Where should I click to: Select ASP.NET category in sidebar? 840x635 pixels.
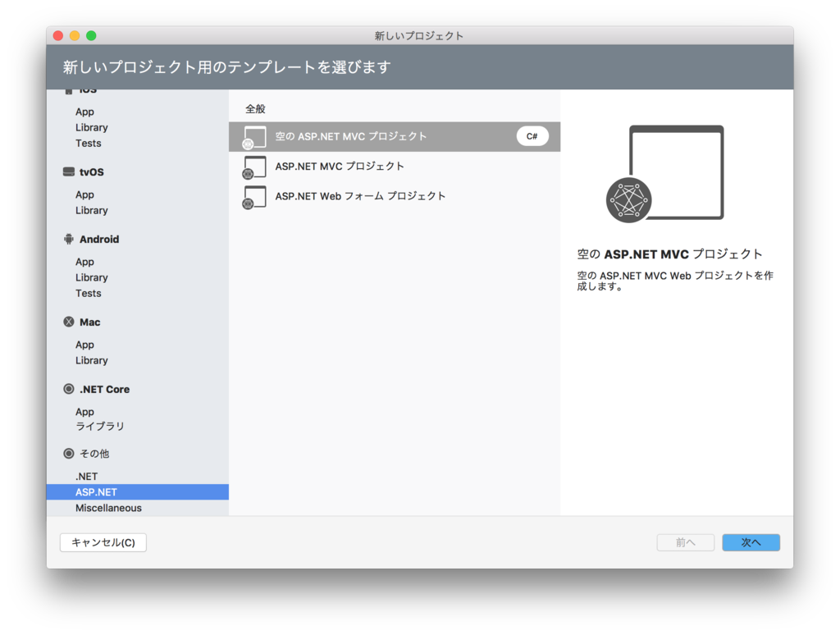tap(138, 492)
